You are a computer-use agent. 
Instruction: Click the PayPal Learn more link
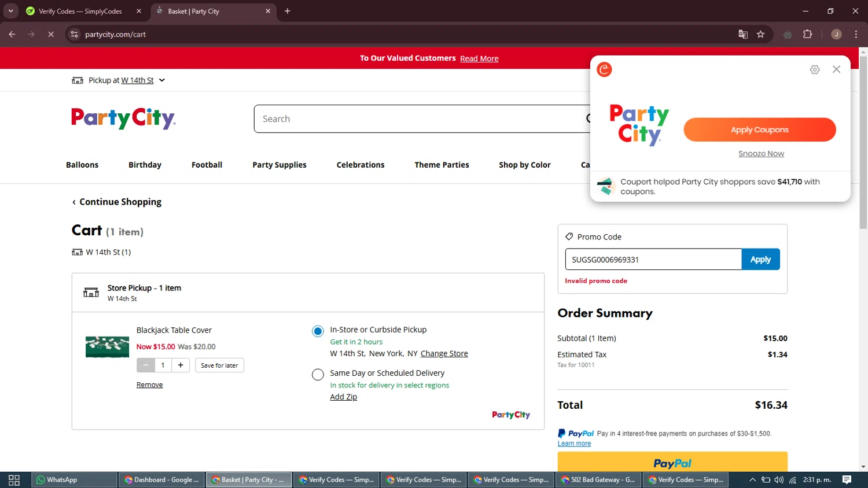(x=574, y=443)
